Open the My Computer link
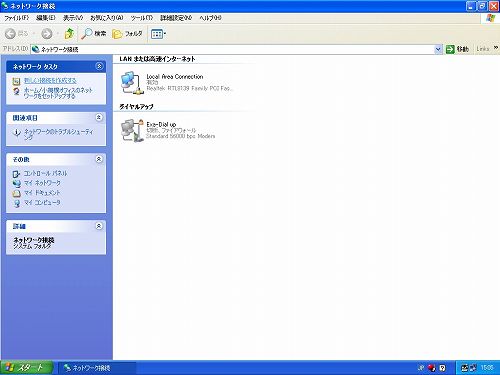This screenshot has width=500, height=375. click(x=42, y=202)
